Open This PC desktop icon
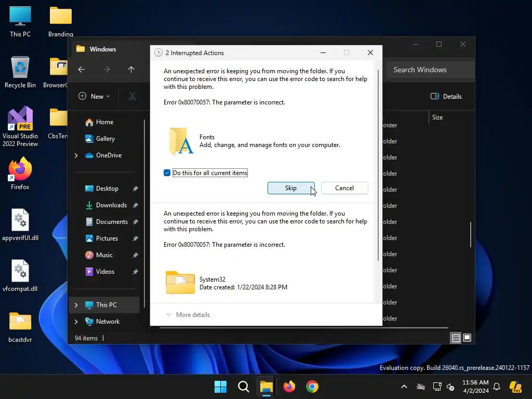 pyautogui.click(x=20, y=21)
